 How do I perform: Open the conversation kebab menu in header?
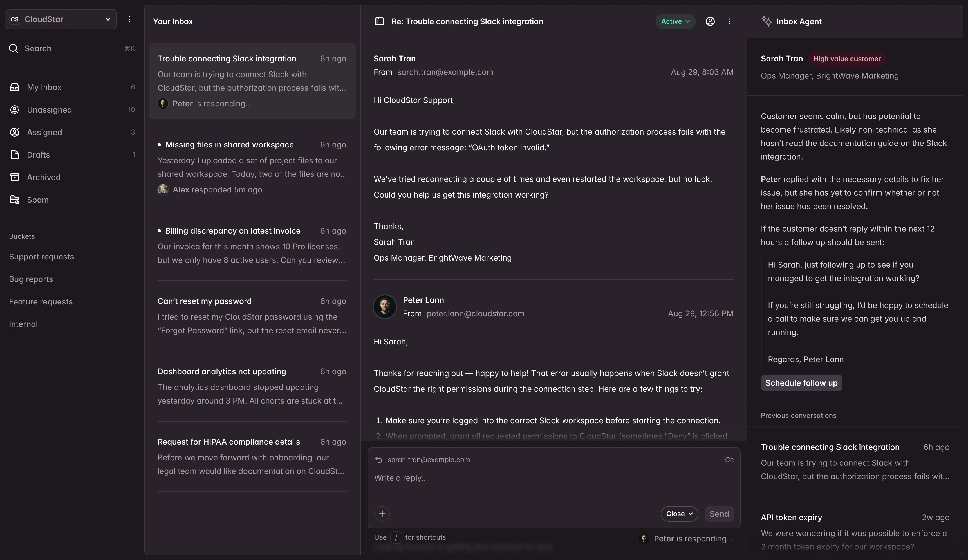point(729,21)
